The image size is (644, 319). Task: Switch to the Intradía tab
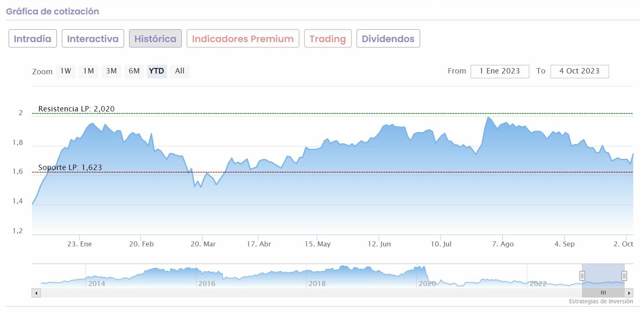pos(33,39)
